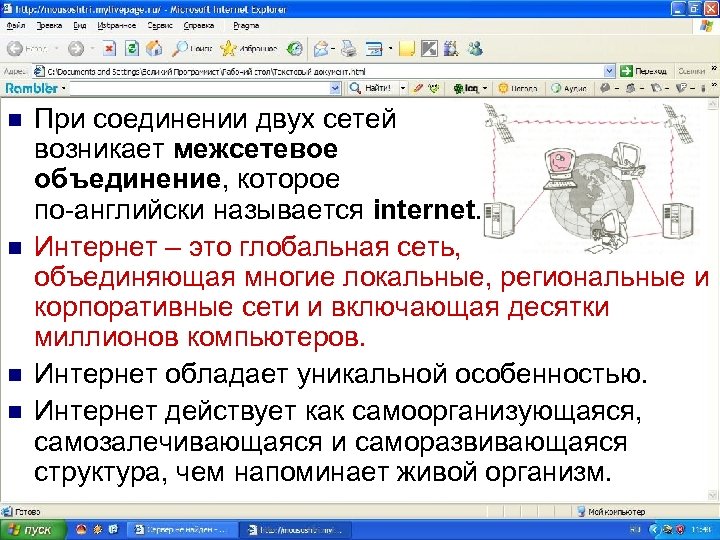Viewport: 720px width, 540px height.
Task: Click the page scrollbar down arrow
Action: 713,495
